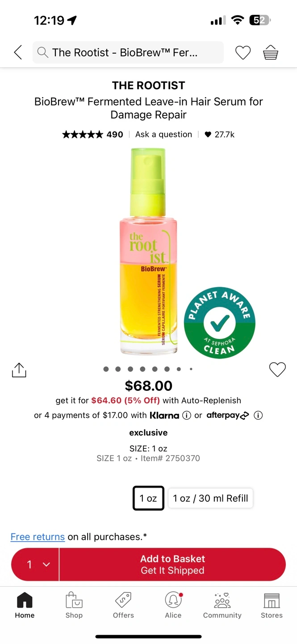The image size is (297, 644).
Task: Open the Stores tab
Action: point(272,606)
